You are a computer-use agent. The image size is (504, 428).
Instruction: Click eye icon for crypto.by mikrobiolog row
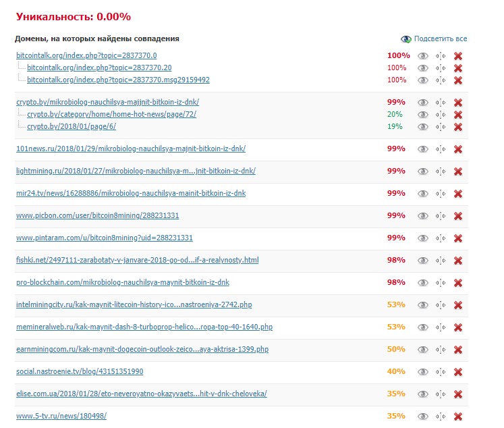pos(422,103)
